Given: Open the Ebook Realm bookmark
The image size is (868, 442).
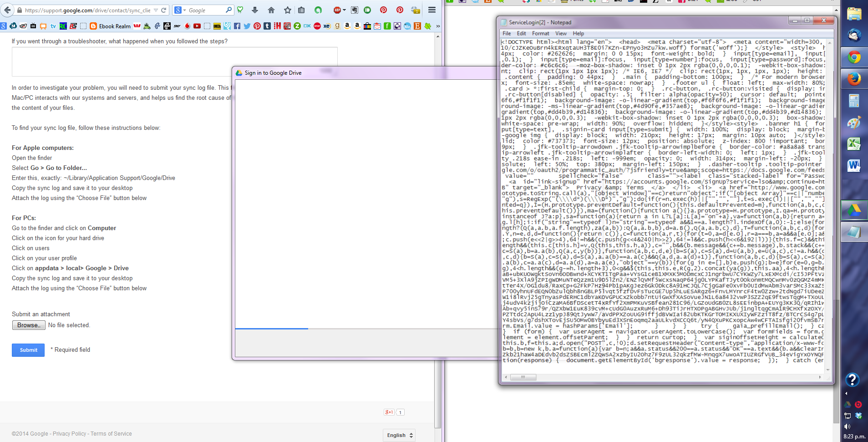Looking at the screenshot, I should pyautogui.click(x=110, y=26).
